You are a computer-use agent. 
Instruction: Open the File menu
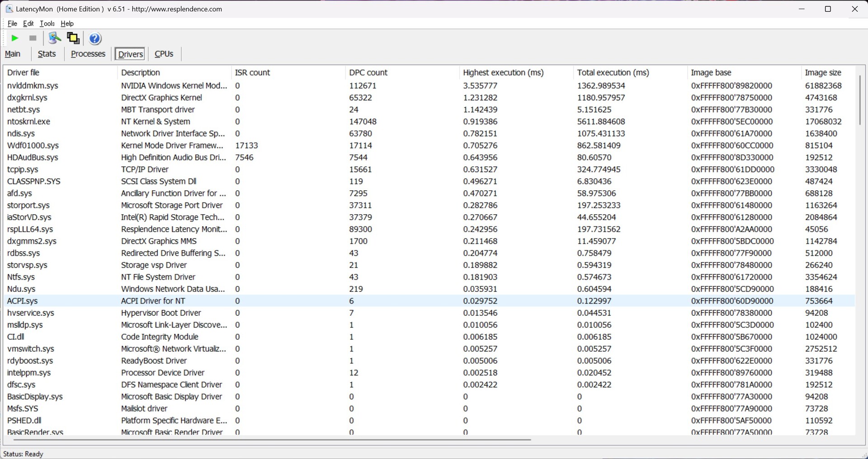click(12, 23)
